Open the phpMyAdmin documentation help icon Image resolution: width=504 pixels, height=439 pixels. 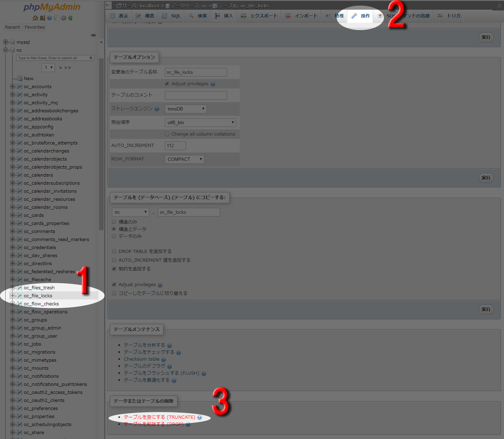pyautogui.click(x=49, y=18)
